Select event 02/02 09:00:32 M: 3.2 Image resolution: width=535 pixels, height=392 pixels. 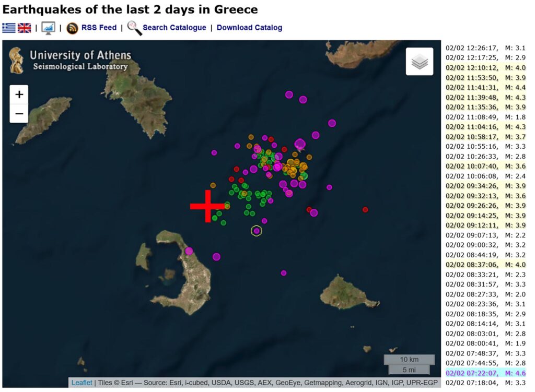pos(485,245)
